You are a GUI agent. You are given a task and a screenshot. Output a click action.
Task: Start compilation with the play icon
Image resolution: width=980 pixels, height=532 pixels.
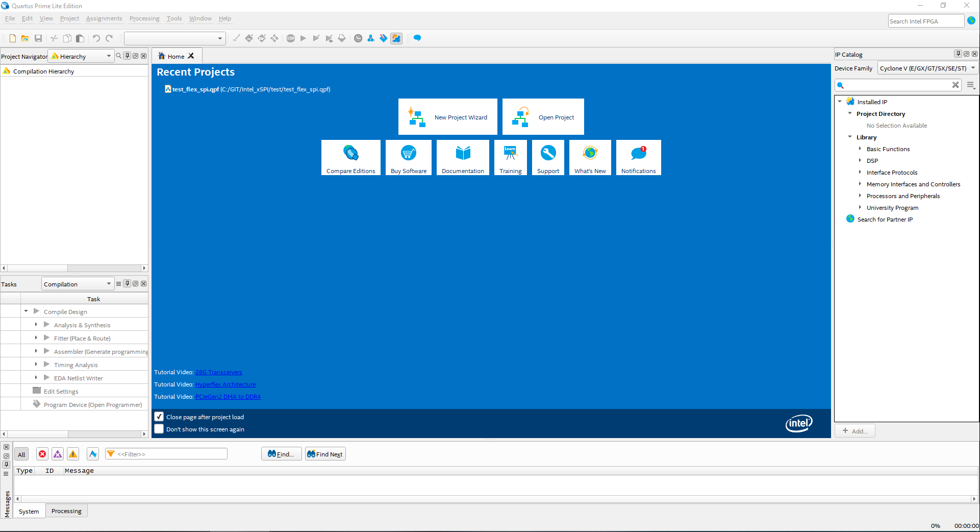click(304, 38)
